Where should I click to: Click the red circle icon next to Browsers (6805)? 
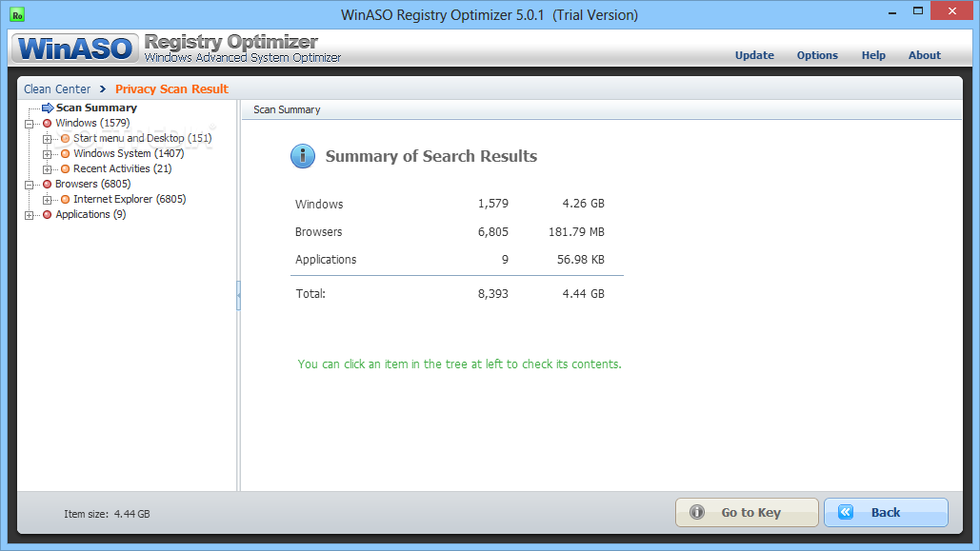(47, 185)
